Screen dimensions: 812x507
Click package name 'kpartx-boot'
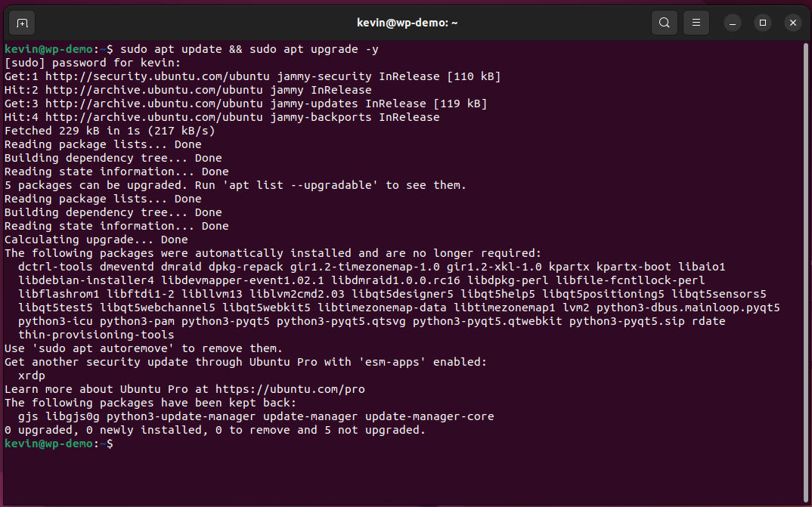pyautogui.click(x=634, y=267)
